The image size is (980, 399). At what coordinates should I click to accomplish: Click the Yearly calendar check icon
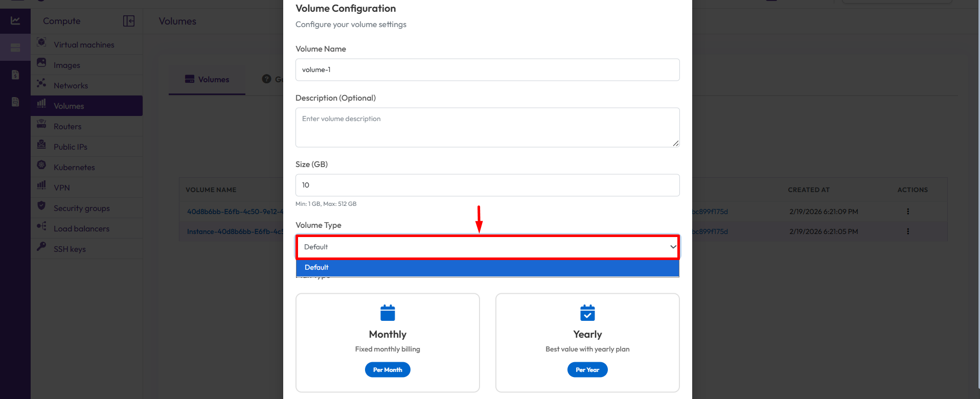click(587, 313)
